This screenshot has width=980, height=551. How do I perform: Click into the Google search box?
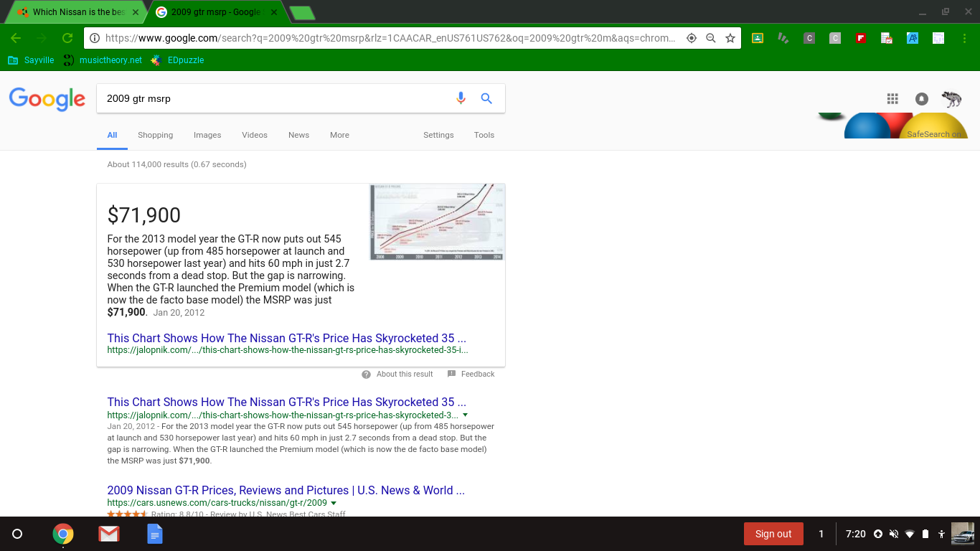(276, 98)
